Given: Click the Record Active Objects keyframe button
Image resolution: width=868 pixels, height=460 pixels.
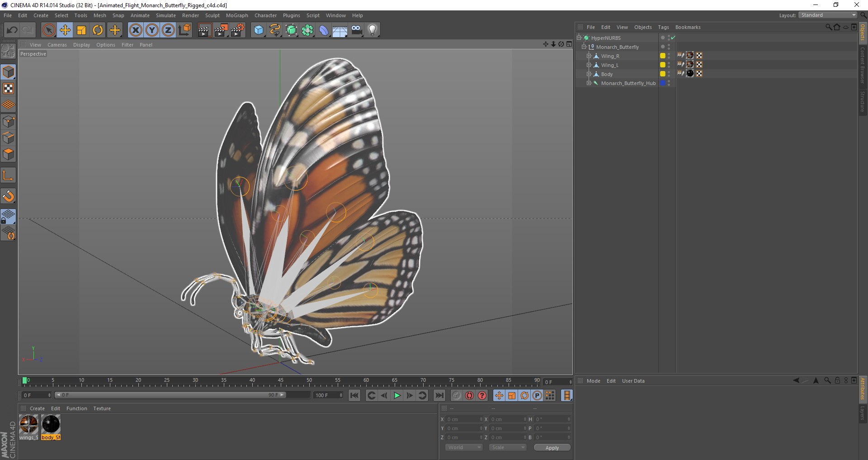Looking at the screenshot, I should 457,395.
